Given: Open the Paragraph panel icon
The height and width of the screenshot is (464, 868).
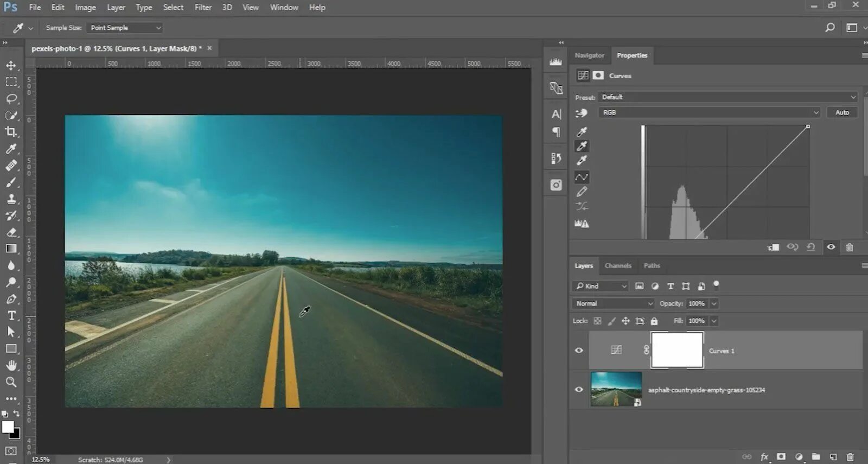Looking at the screenshot, I should pos(556,132).
